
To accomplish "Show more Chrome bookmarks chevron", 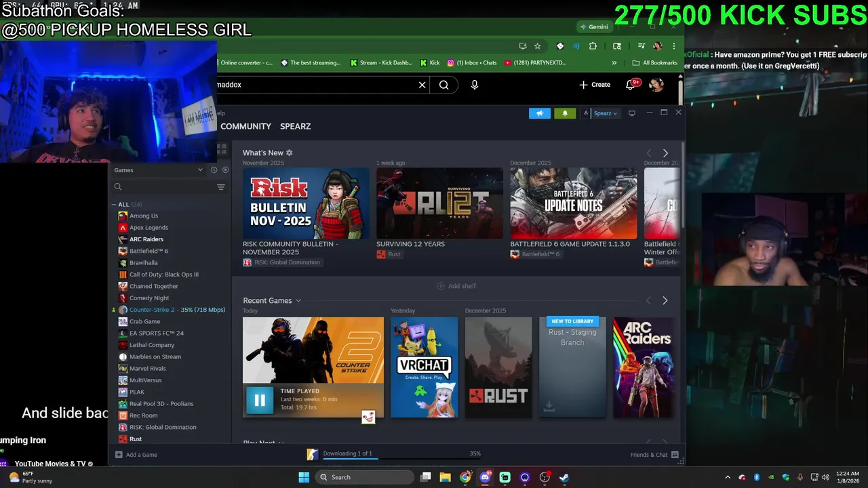I will click(614, 63).
